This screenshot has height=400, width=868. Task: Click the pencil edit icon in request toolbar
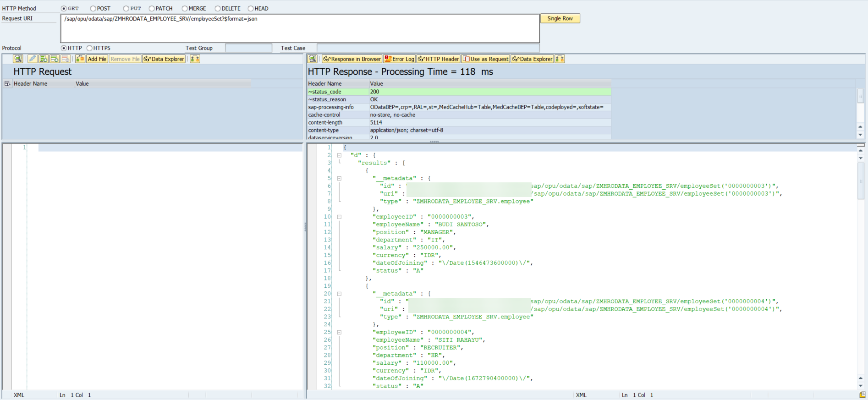(33, 59)
